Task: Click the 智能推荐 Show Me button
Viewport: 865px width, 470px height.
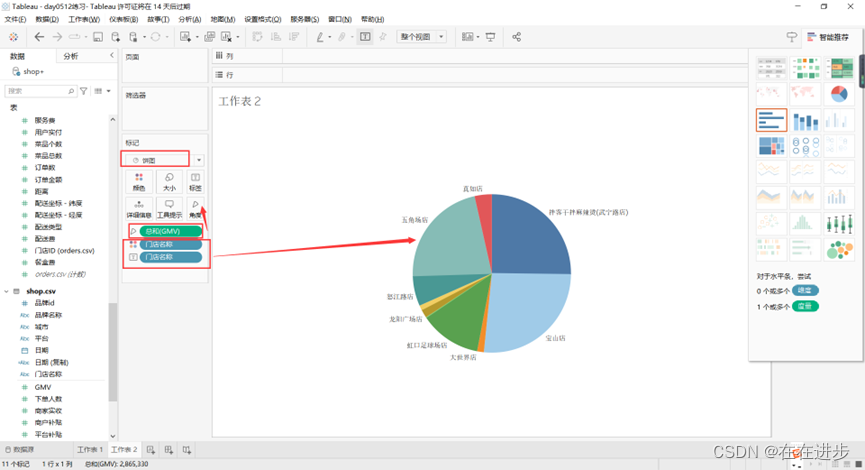Action: (829, 37)
